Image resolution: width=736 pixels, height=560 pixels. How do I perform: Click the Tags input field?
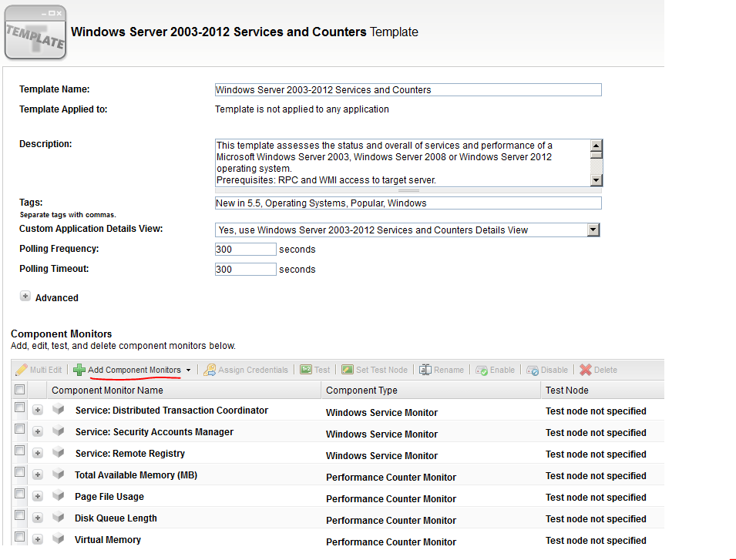tap(408, 203)
